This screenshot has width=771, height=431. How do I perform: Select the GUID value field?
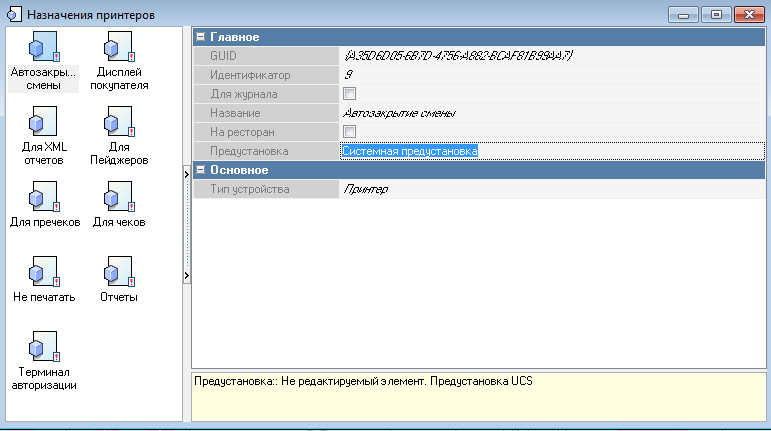coord(551,56)
